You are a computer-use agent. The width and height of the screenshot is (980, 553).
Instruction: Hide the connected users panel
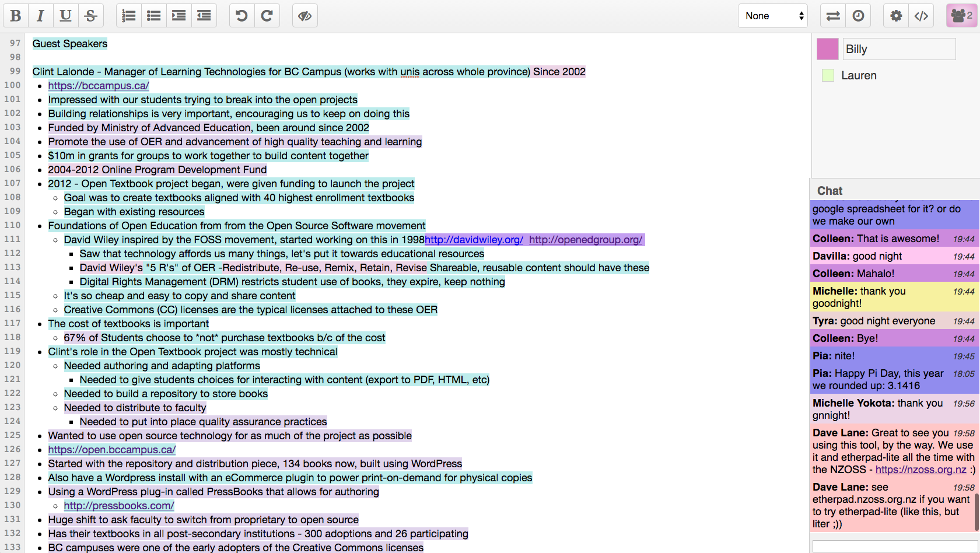(x=961, y=16)
